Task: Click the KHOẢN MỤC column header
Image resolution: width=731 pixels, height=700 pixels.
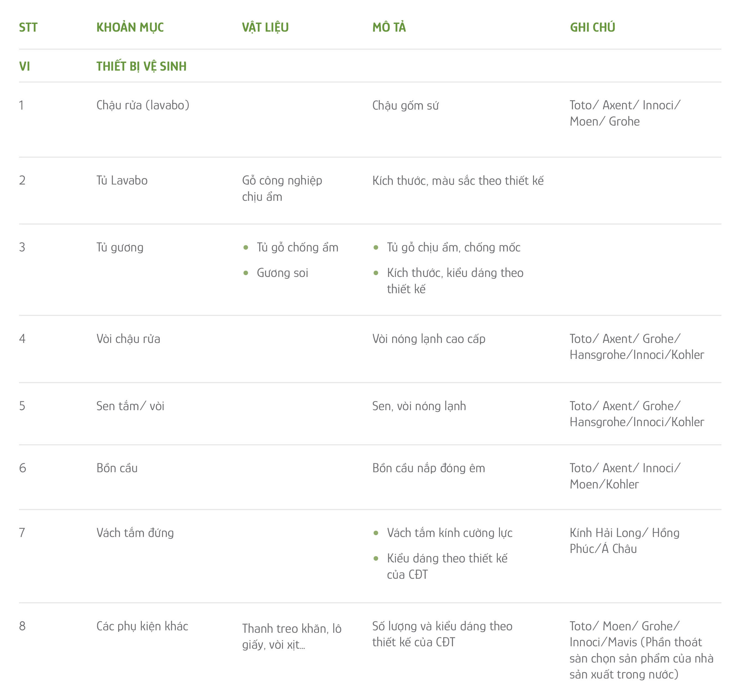Action: tap(130, 27)
